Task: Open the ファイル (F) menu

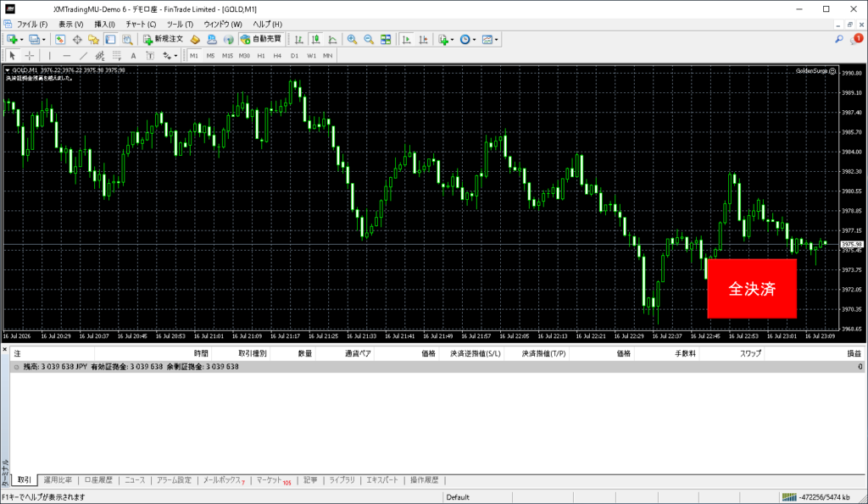Action: [32, 25]
